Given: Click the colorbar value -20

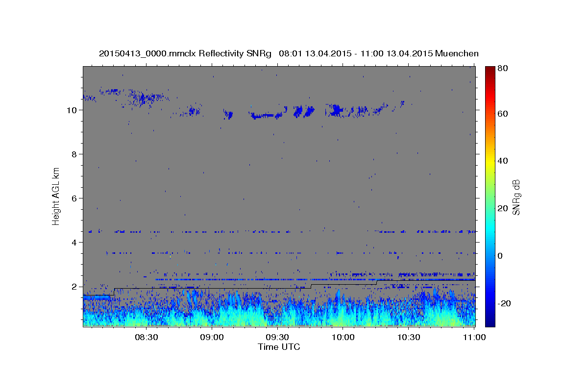Looking at the screenshot, I should tap(503, 303).
